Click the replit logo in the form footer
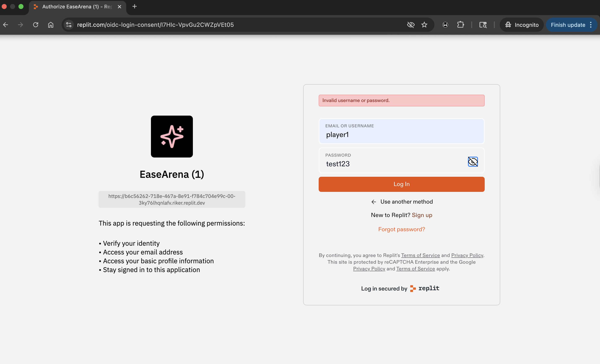 click(425, 288)
